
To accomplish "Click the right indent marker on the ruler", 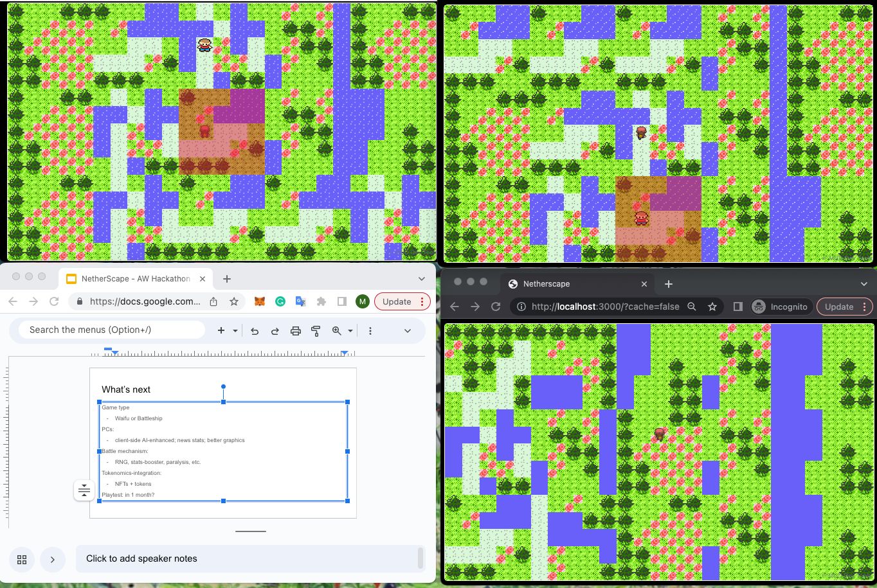I will click(345, 352).
